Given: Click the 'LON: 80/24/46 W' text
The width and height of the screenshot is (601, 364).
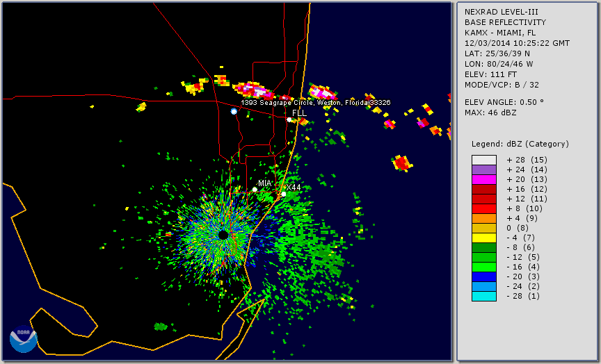Looking at the screenshot, I should pos(499,64).
